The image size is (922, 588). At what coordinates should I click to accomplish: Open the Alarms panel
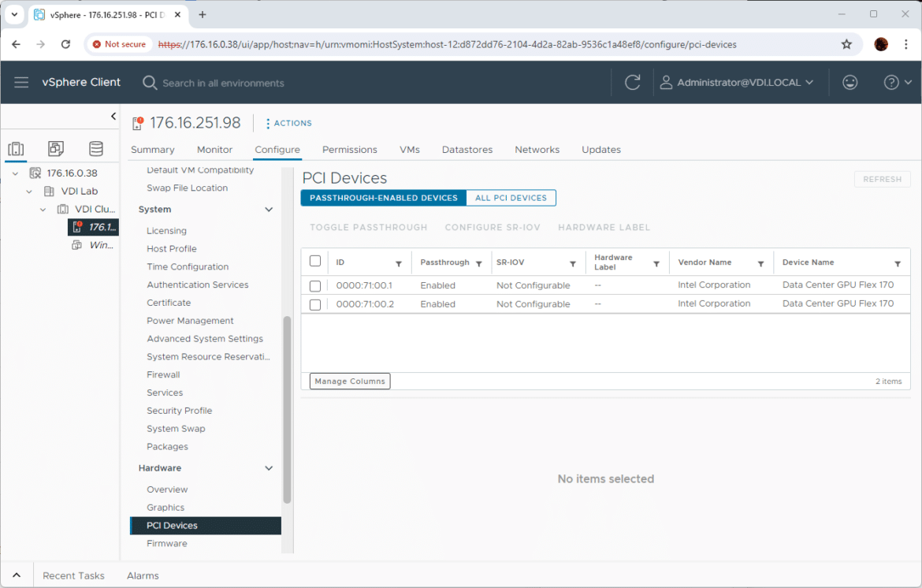(x=143, y=575)
